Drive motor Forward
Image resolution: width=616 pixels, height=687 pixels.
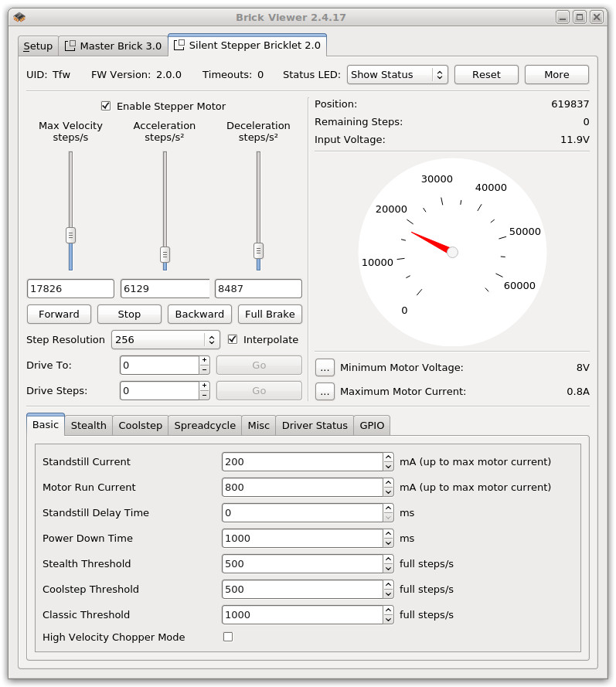(x=60, y=315)
